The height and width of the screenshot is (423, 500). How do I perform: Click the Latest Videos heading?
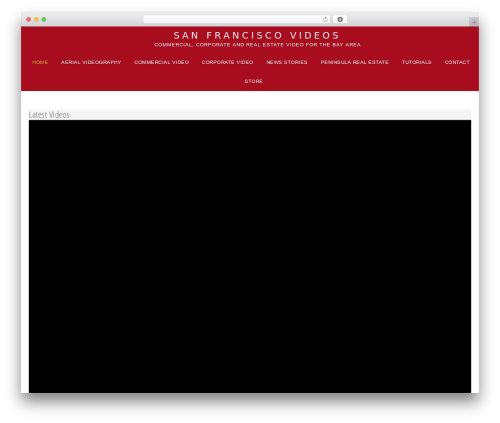49,115
